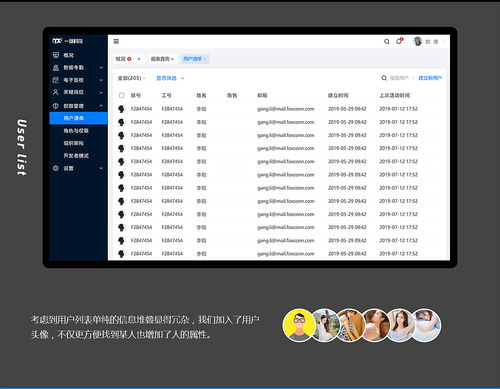This screenshot has width=500, height=389.
Task: Select 组织架构 in the sidebar submenu
Action: coord(74,143)
